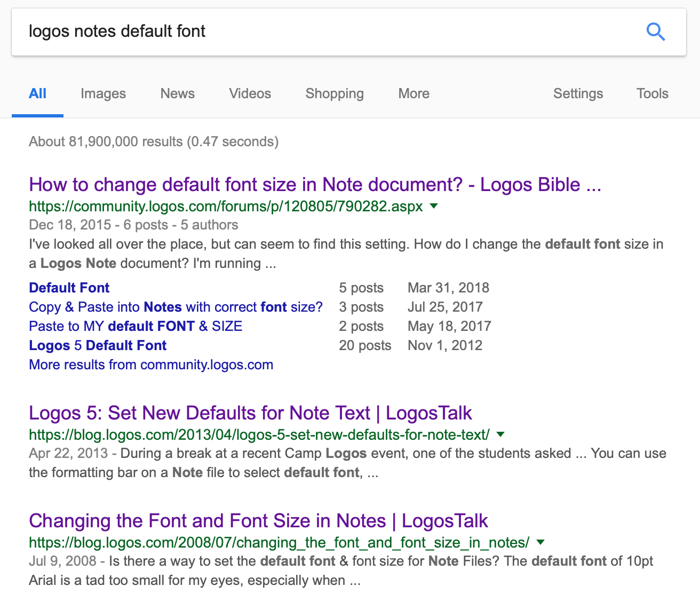Image resolution: width=700 pixels, height=602 pixels.
Task: Open the community.logos.com result options arrow
Action: coord(434,206)
